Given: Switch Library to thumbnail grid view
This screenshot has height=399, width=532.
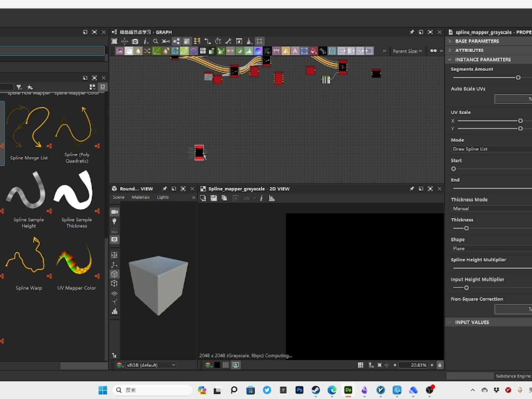Looking at the screenshot, I should (92, 87).
